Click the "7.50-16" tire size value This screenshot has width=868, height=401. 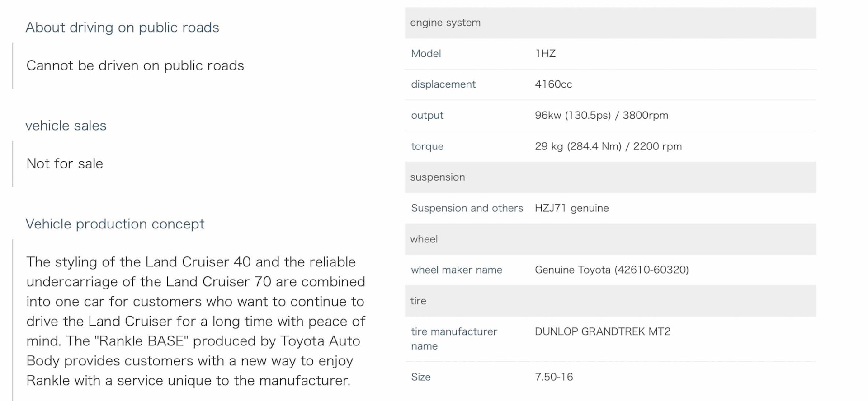coord(554,377)
